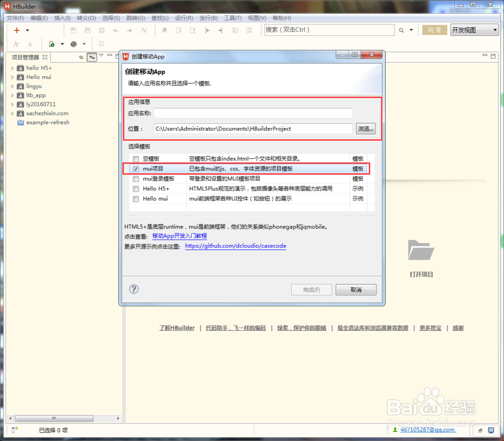Image resolution: width=504 pixels, height=441 pixels.
Task: Open the 了解HBuilder link
Action: [x=177, y=328]
